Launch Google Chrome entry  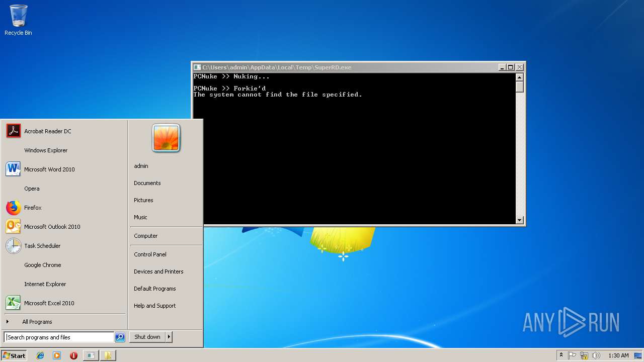point(64,265)
